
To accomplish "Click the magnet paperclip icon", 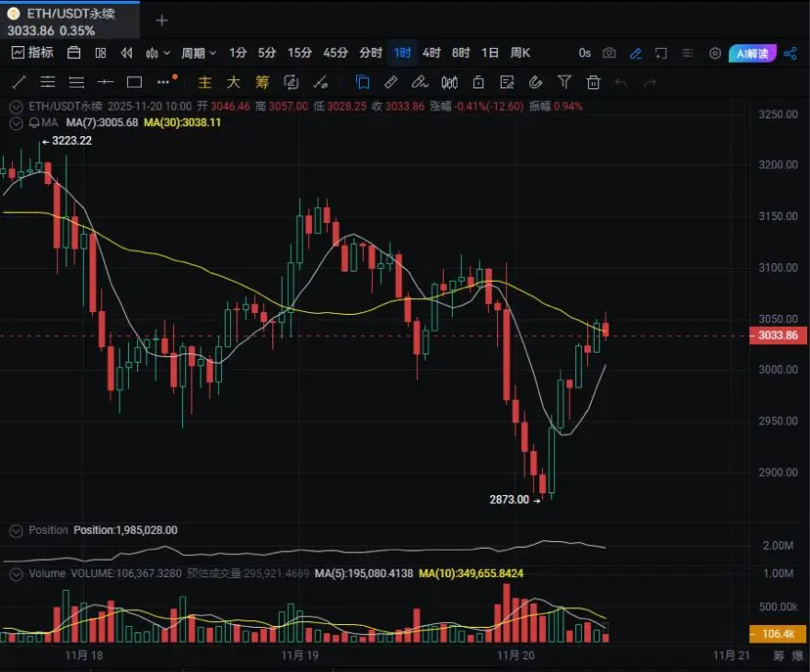I will coord(536,82).
